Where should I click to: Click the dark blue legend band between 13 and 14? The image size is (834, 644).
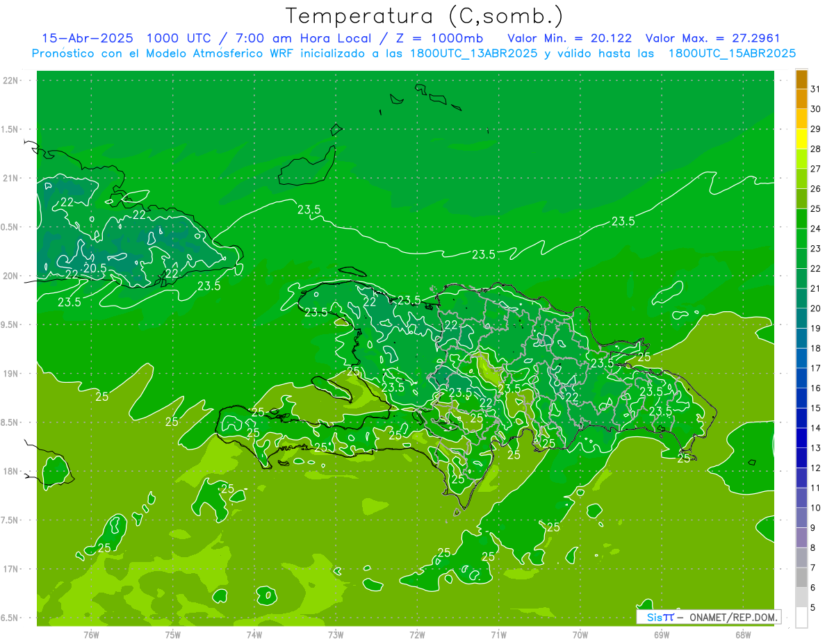(x=801, y=438)
